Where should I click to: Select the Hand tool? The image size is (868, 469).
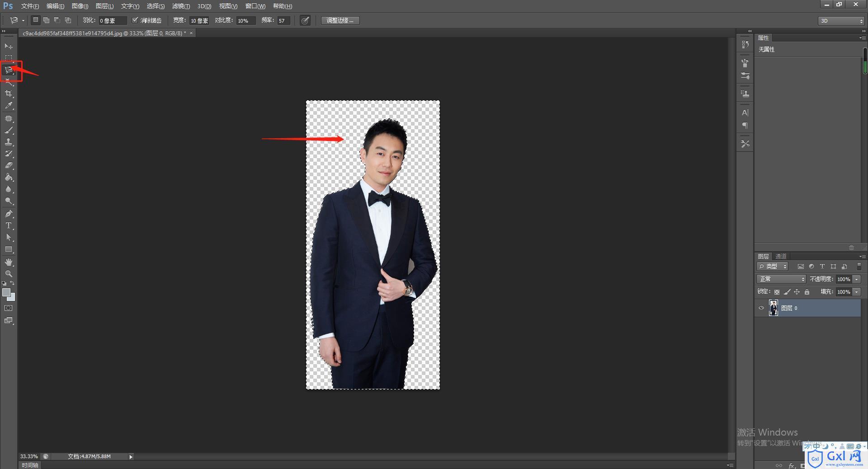click(x=9, y=262)
